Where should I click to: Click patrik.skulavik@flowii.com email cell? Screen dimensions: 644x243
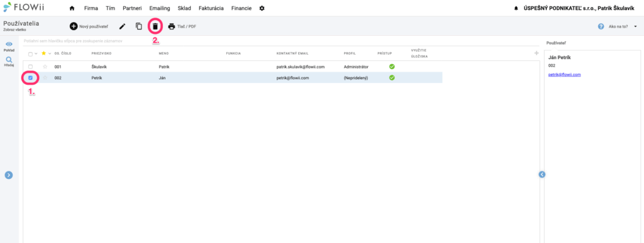click(301, 67)
